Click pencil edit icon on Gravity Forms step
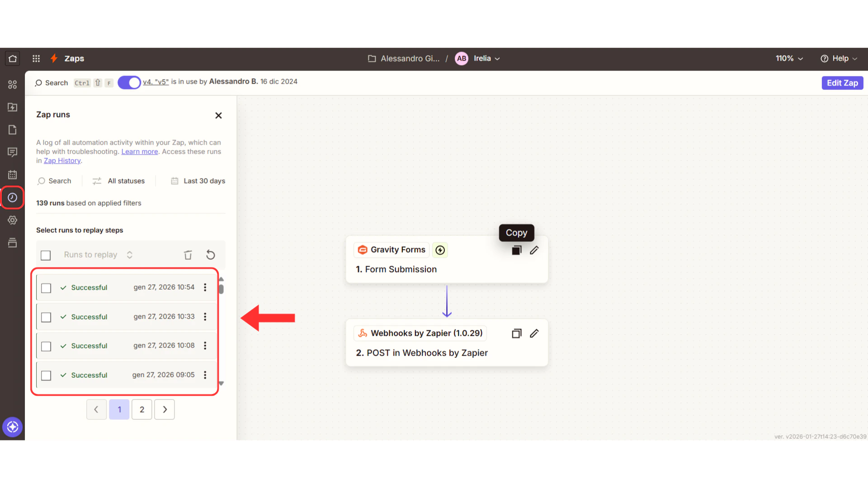The height and width of the screenshot is (488, 868). click(534, 250)
